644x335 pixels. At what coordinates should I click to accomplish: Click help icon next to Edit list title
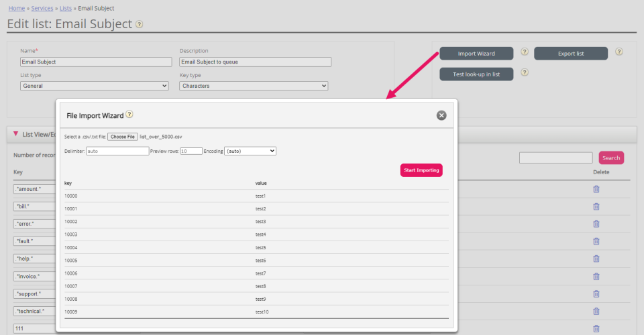click(x=140, y=24)
